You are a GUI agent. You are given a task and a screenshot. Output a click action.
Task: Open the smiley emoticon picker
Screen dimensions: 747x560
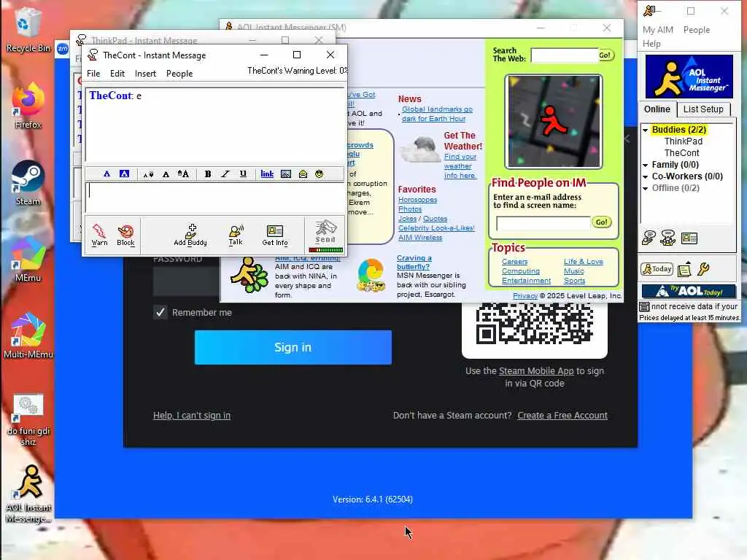click(320, 174)
